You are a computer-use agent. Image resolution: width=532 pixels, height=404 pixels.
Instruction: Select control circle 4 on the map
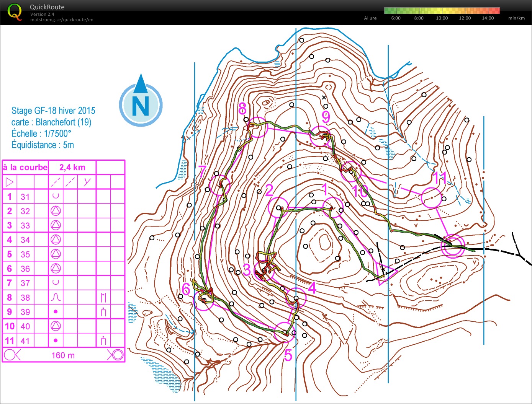pyautogui.click(x=296, y=298)
